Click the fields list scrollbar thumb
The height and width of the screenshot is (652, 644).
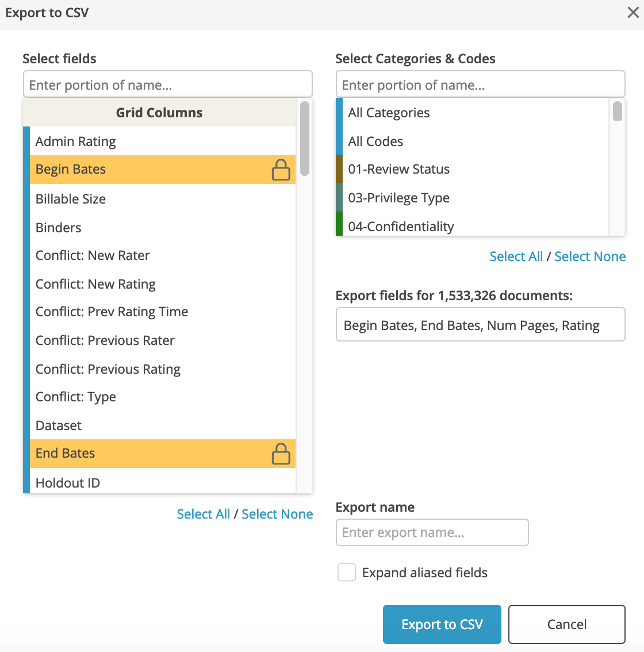(305, 139)
